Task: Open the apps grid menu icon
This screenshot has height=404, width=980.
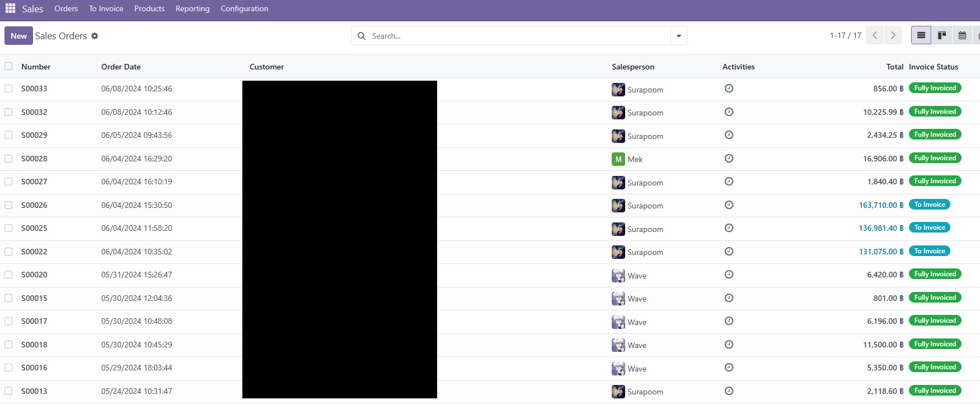Action: [x=10, y=8]
